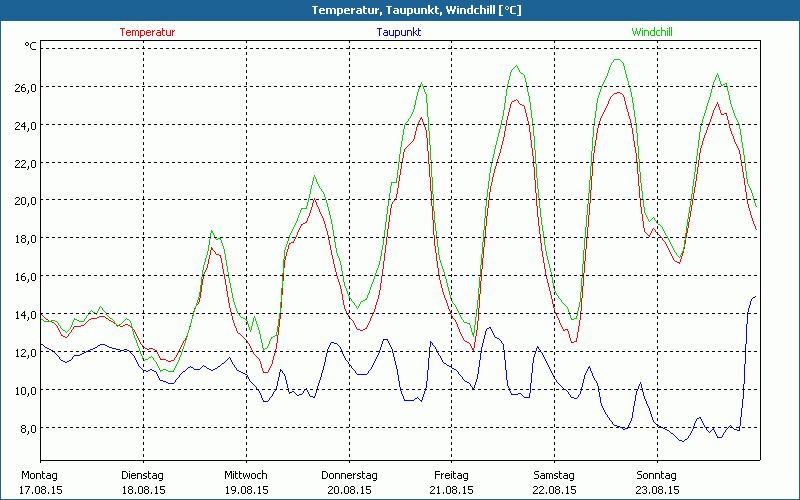Image resolution: width=800 pixels, height=500 pixels.
Task: Click the date 21.08.15
Action: pyautogui.click(x=452, y=490)
